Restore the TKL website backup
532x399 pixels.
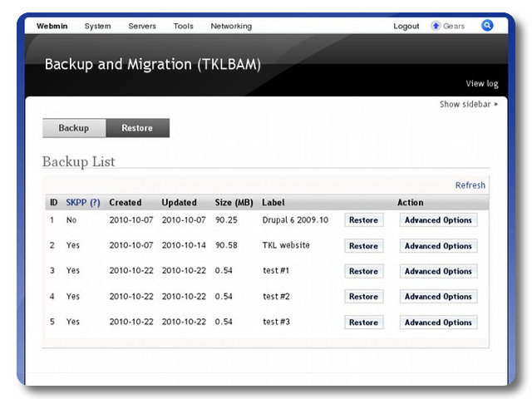[363, 246]
